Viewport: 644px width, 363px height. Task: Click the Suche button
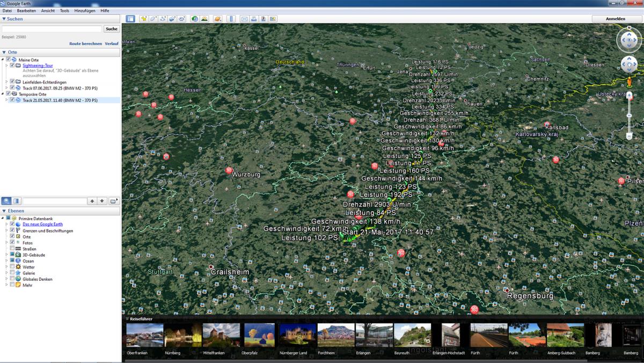[112, 29]
